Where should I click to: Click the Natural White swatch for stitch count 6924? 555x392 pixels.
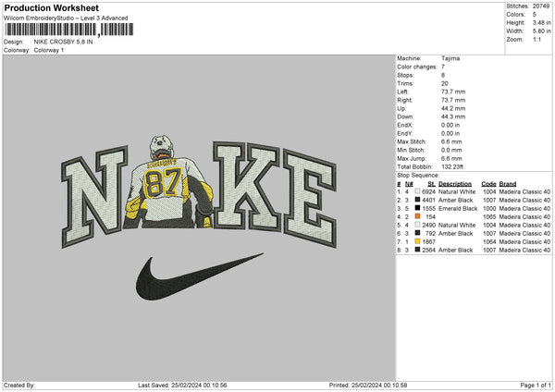point(418,191)
